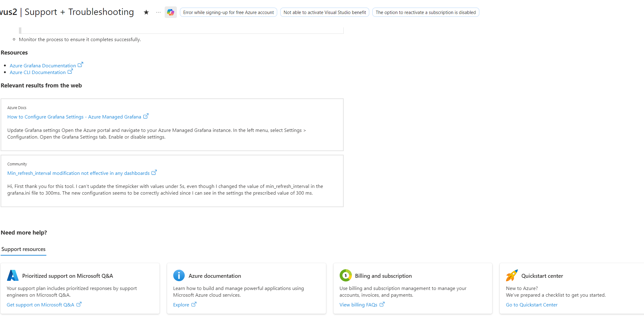The width and height of the screenshot is (644, 325).
Task: Open Azure CLI Documentation link
Action: click(38, 72)
